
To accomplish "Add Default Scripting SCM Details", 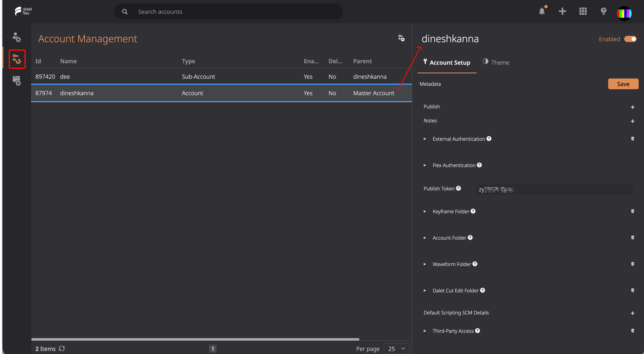I will point(632,313).
